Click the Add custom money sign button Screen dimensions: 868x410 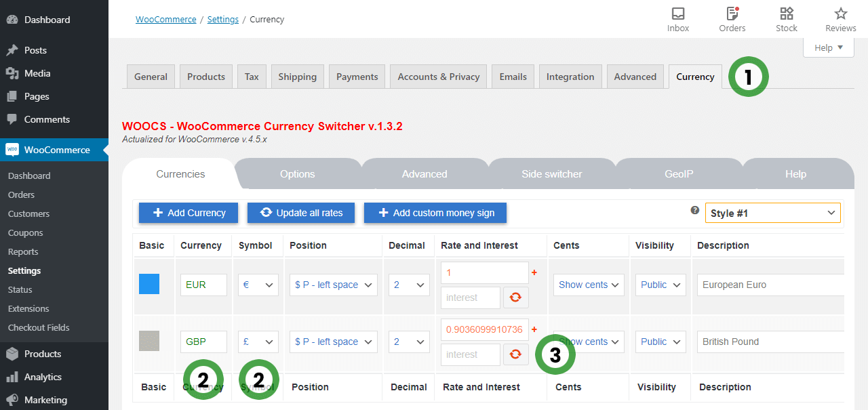coord(435,213)
